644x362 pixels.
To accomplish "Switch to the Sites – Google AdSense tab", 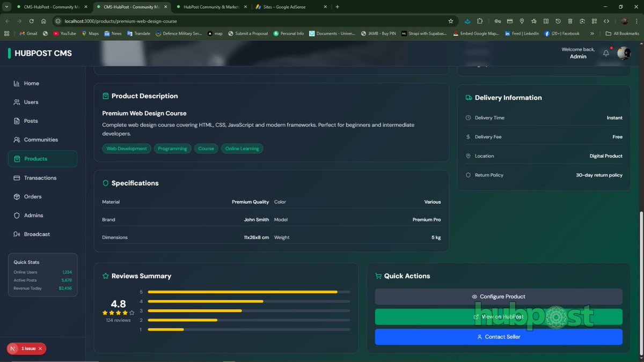I will (x=291, y=7).
